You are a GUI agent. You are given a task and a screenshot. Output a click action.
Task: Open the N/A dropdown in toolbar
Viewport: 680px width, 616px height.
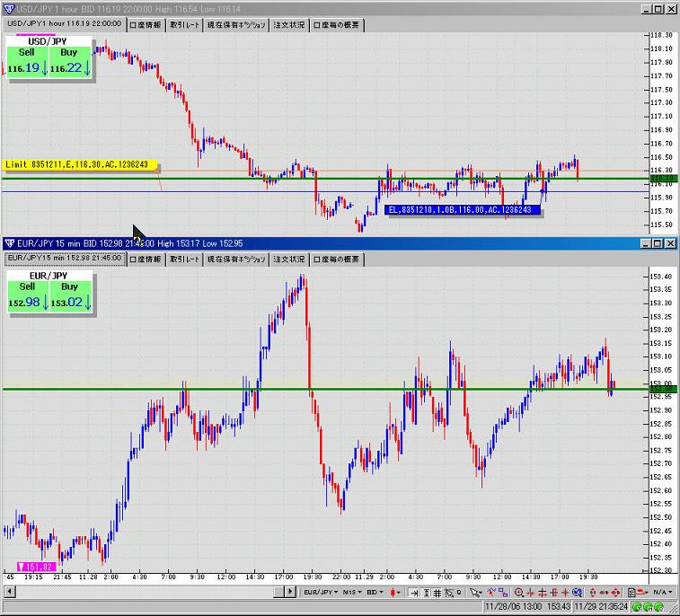tap(663, 593)
